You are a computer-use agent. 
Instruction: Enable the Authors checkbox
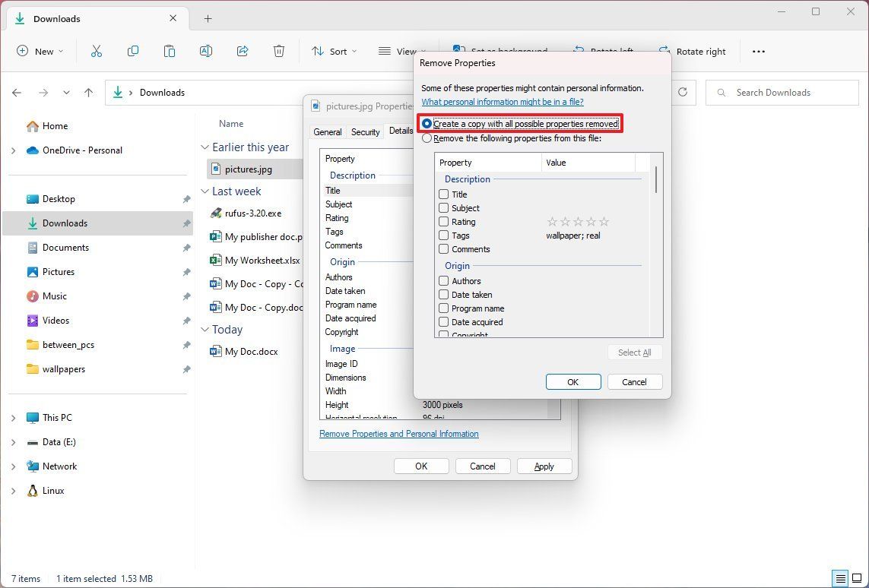(x=443, y=280)
